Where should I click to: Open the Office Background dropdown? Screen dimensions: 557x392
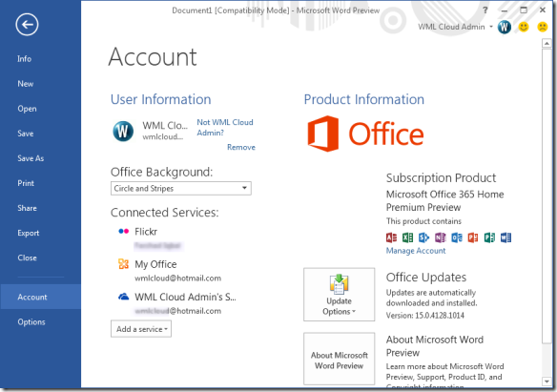181,188
